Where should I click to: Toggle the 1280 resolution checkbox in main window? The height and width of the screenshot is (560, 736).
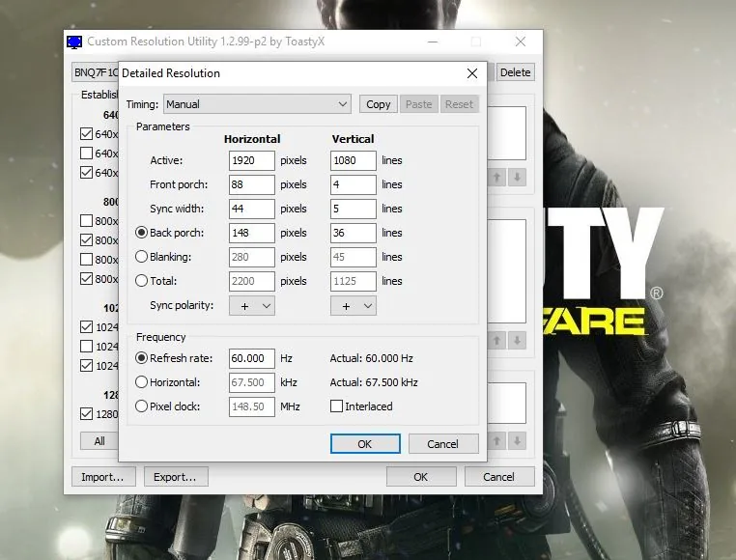click(86, 414)
